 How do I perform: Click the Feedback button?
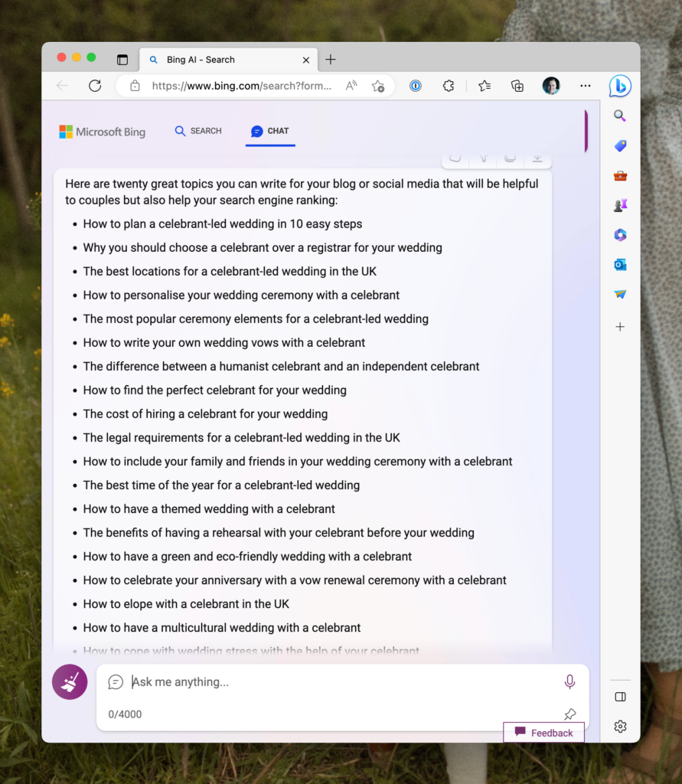(x=543, y=733)
